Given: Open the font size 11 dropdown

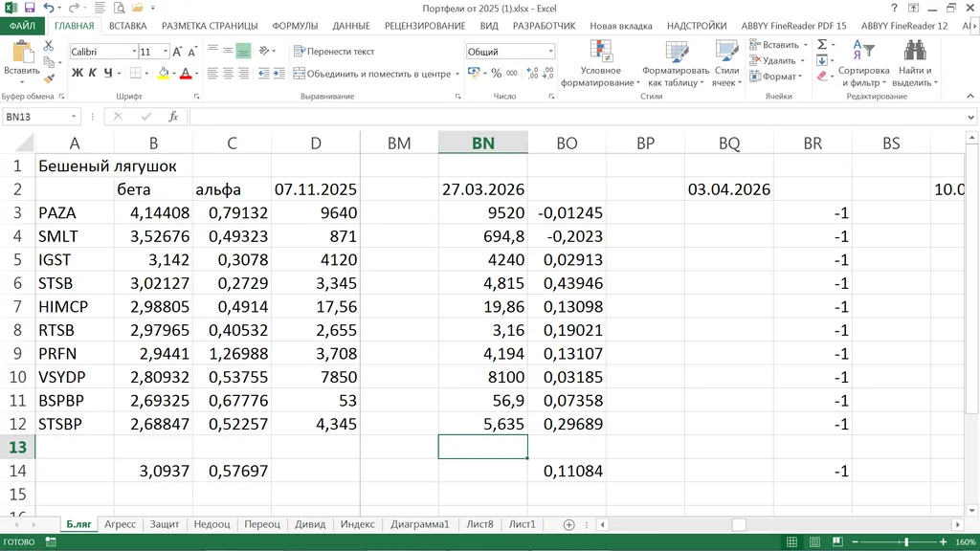Looking at the screenshot, I should 165,52.
